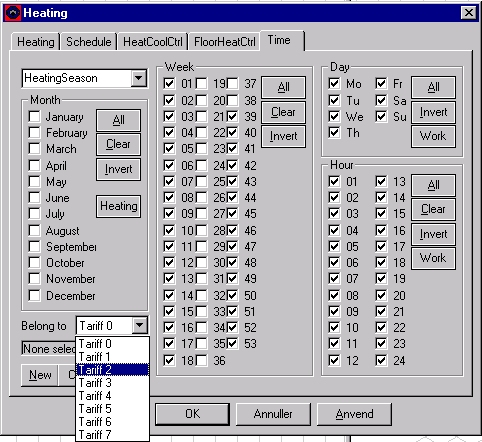Viewport: 482px width, 442px height.
Task: Open the FloorHeatCtrl tab
Action: coord(224,42)
